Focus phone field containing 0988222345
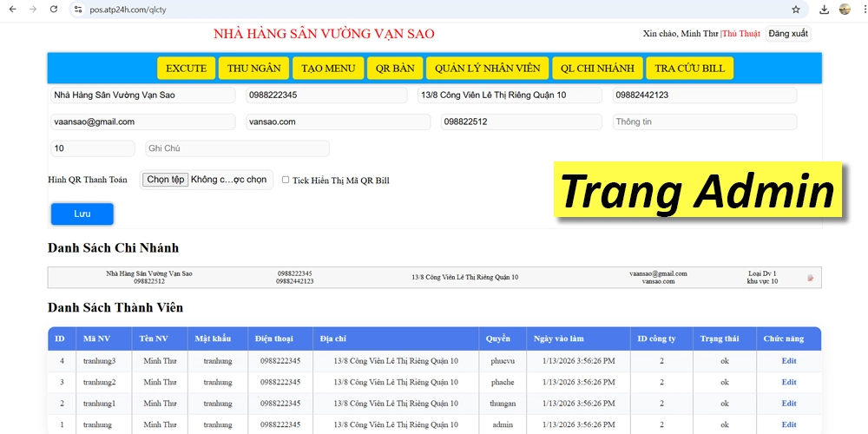Viewport: 868px width, 434px height. tap(326, 95)
